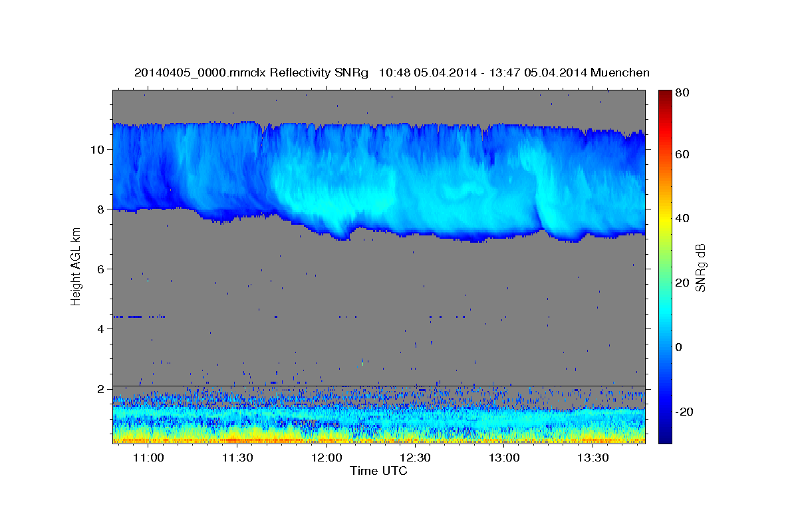The width and height of the screenshot is (798, 532).
Task: Click the horizontal black line at 2 km
Action: click(x=378, y=386)
